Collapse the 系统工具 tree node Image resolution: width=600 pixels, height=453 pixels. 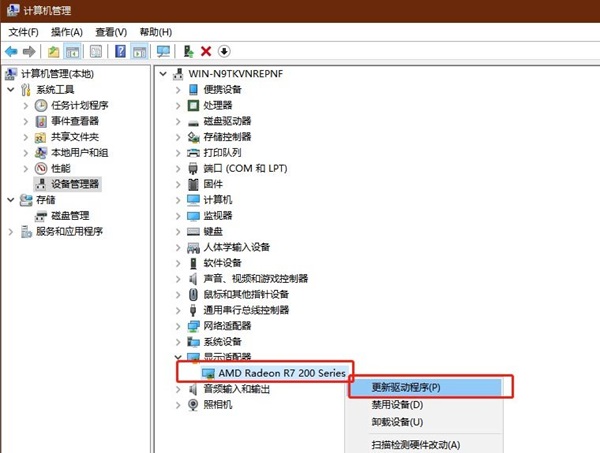point(11,90)
